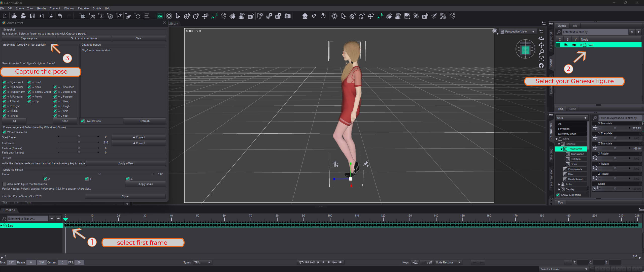Open the Node Recurse keys dropdown
Image resolution: width=644 pixels, height=272 pixels.
pyautogui.click(x=448, y=262)
